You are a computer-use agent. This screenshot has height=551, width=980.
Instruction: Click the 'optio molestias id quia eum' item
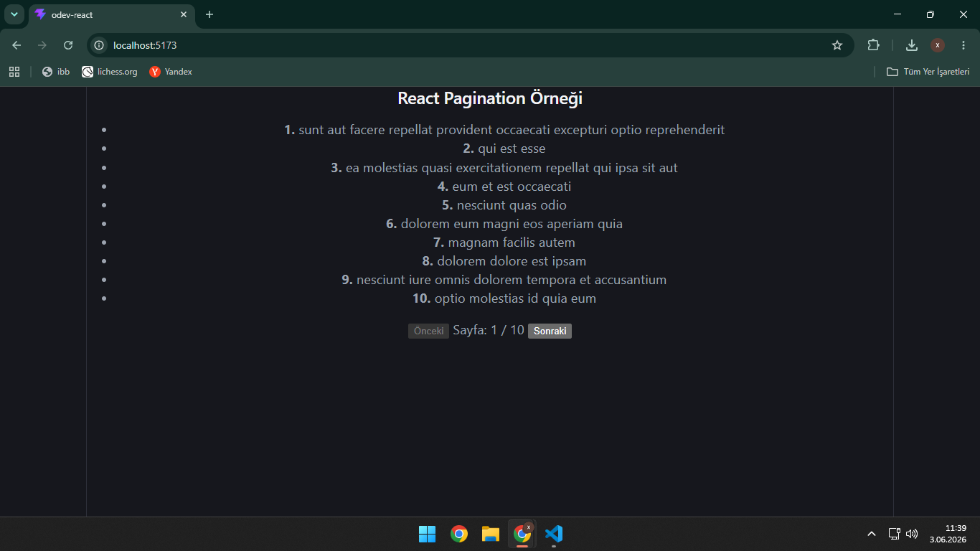(x=504, y=298)
